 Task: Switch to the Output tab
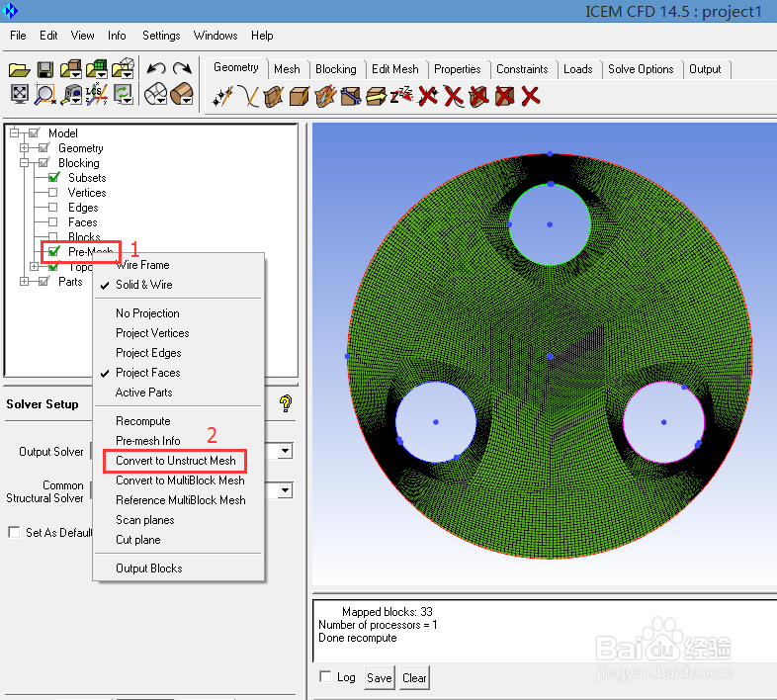pyautogui.click(x=705, y=69)
